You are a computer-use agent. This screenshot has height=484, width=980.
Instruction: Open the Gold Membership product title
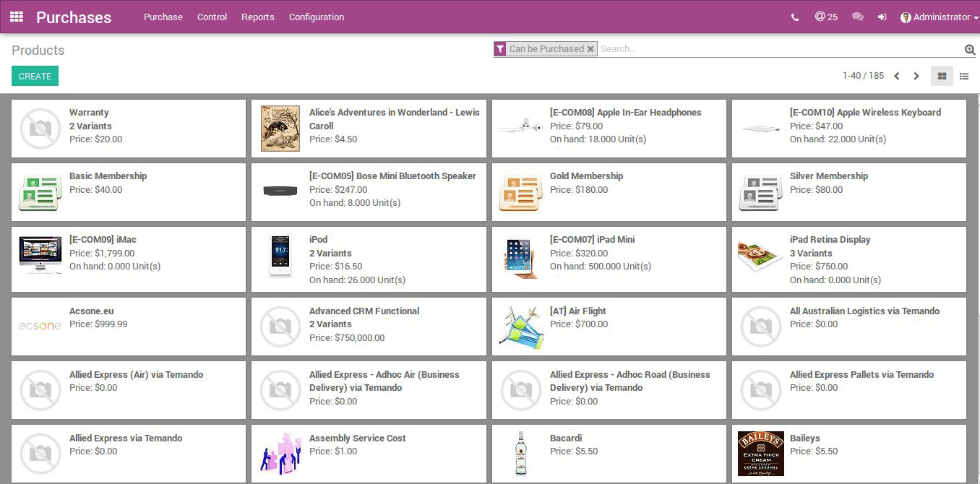pos(586,176)
